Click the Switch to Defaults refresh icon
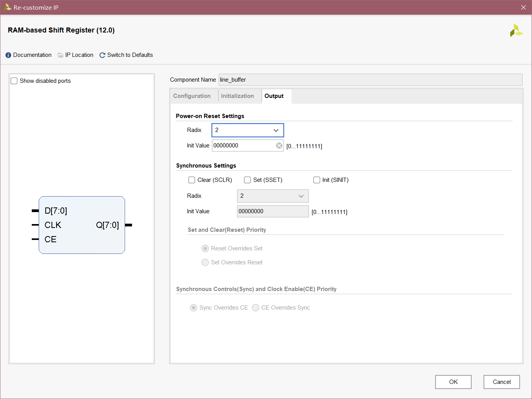 tap(102, 55)
